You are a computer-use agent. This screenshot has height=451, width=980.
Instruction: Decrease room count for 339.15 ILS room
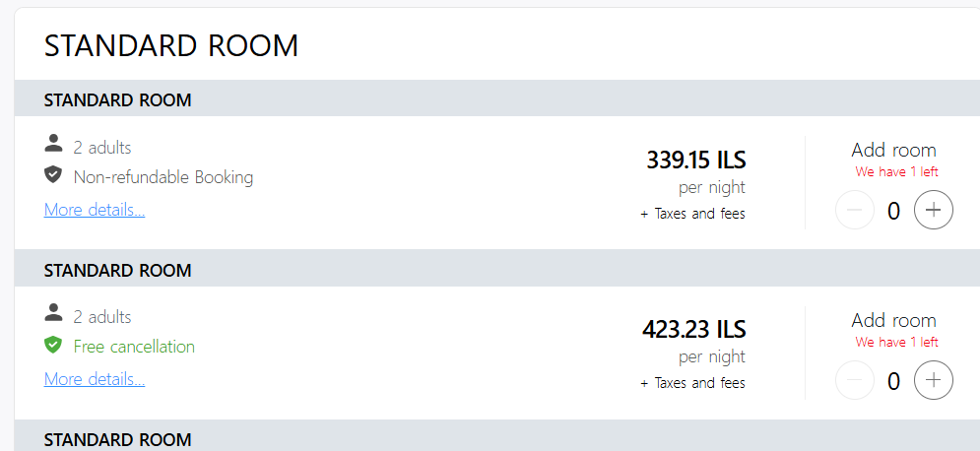pyautogui.click(x=854, y=210)
